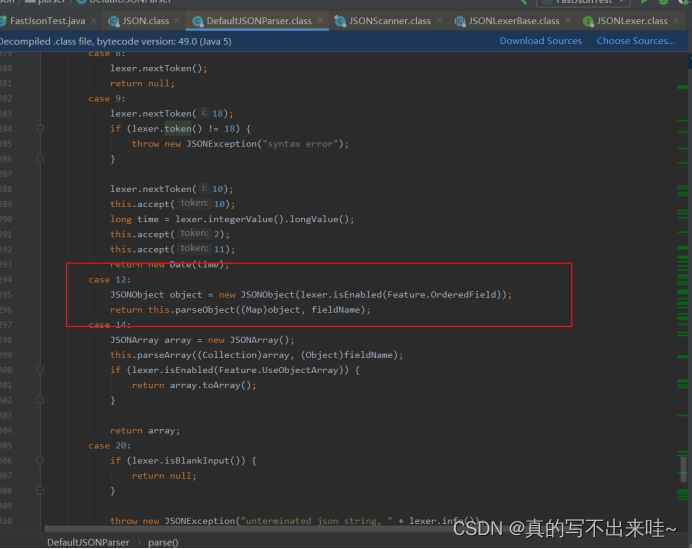The image size is (692, 549).
Task: Close the JSONLexerBase.class tab
Action: point(568,21)
